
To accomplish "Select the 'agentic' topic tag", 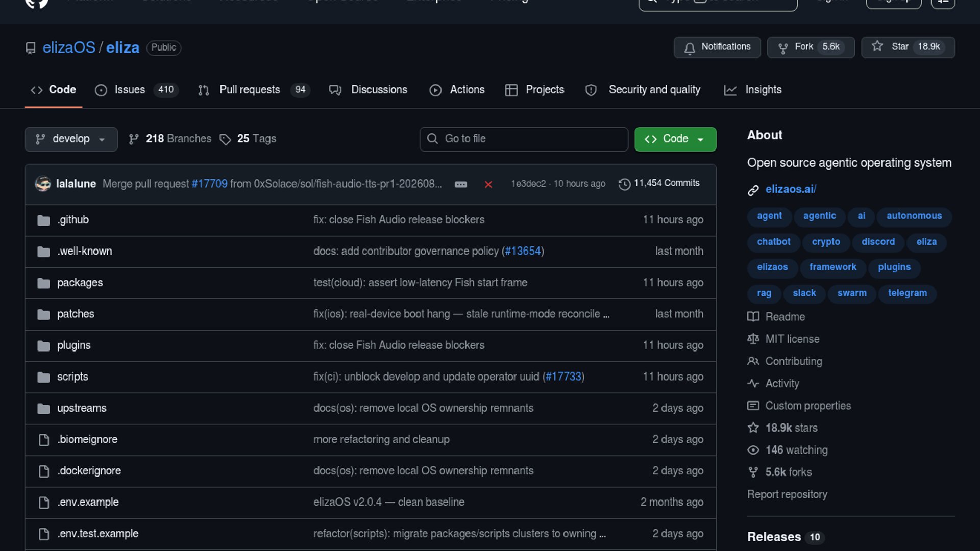I will click(x=819, y=216).
